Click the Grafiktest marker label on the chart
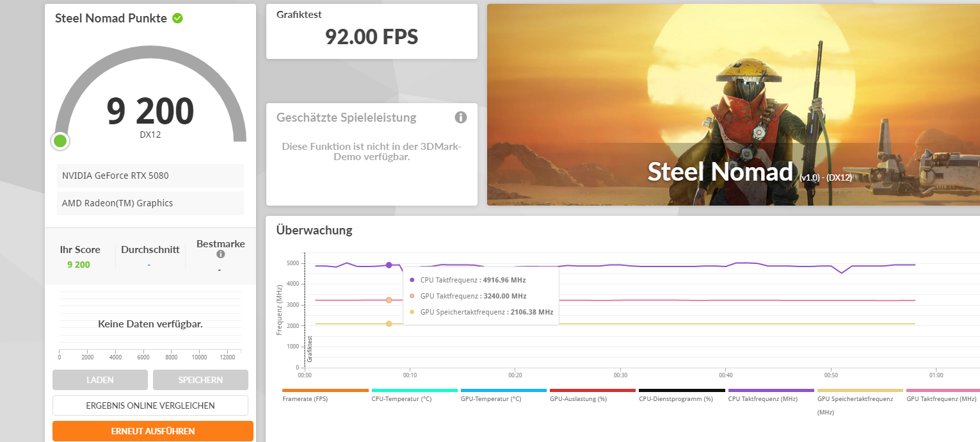Image resolution: width=980 pixels, height=442 pixels. click(x=310, y=348)
